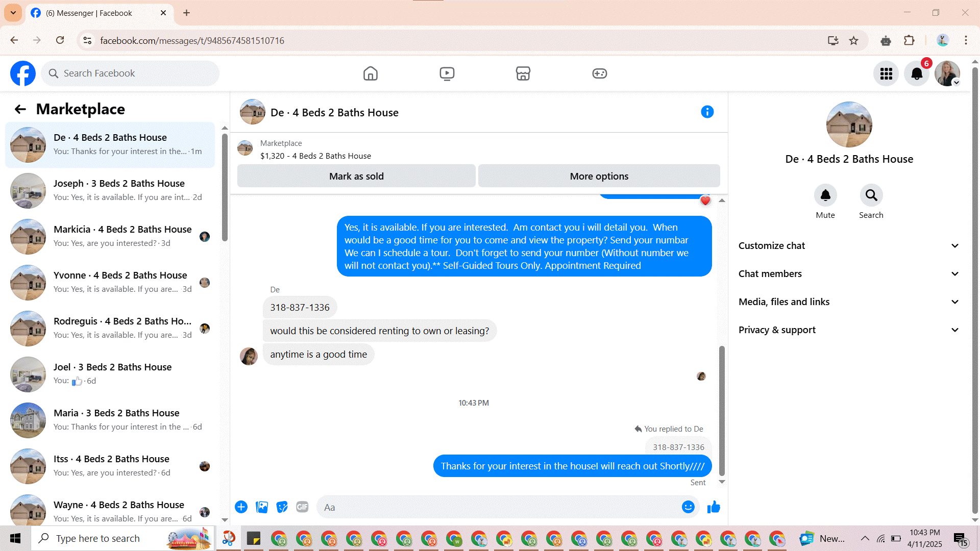
Task: Open the Gaming controller icon
Action: 600,73
